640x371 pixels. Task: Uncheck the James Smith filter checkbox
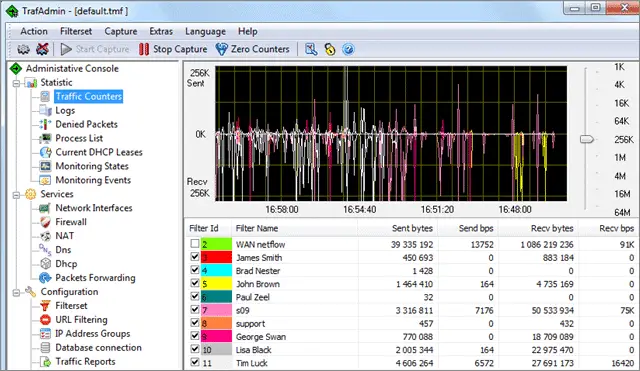click(x=195, y=257)
